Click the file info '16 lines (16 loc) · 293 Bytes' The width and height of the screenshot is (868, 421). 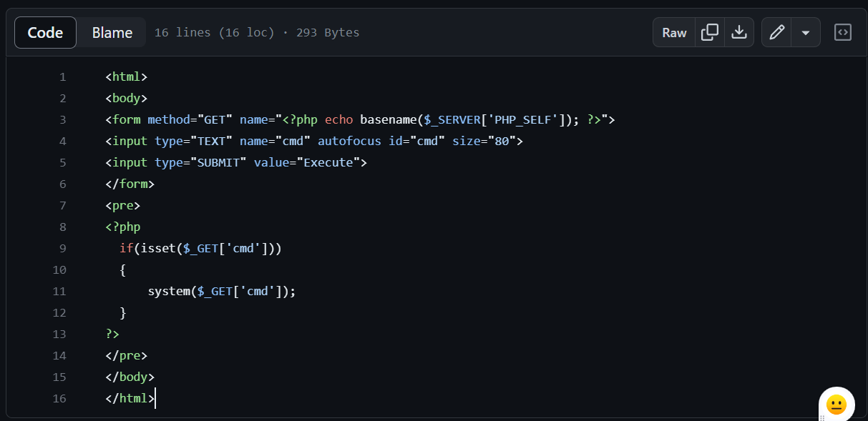257,32
